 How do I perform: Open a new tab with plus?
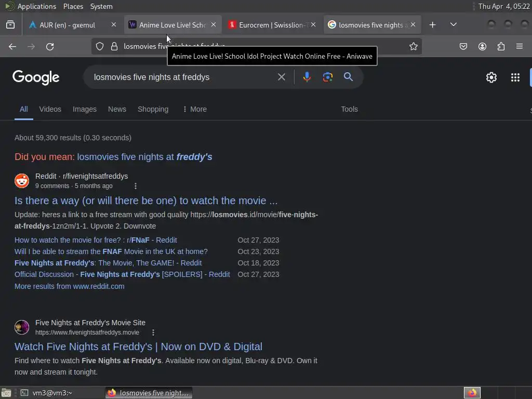pyautogui.click(x=432, y=25)
